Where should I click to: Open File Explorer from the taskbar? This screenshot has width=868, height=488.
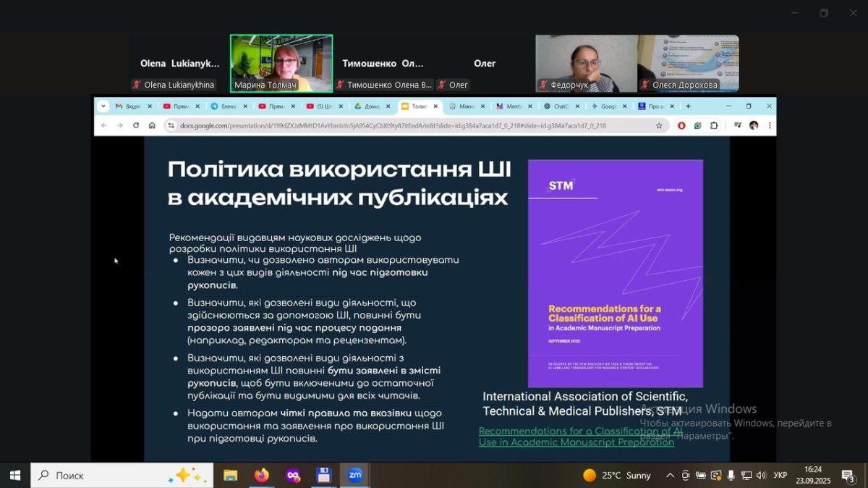(230, 476)
